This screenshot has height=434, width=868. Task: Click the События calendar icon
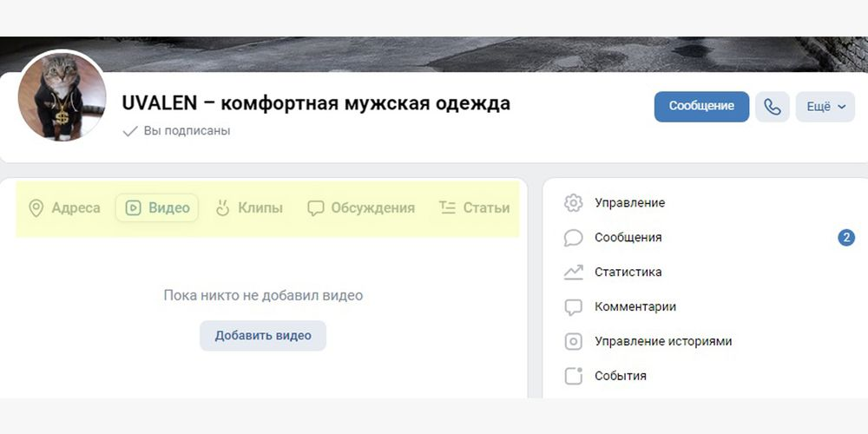pos(573,376)
